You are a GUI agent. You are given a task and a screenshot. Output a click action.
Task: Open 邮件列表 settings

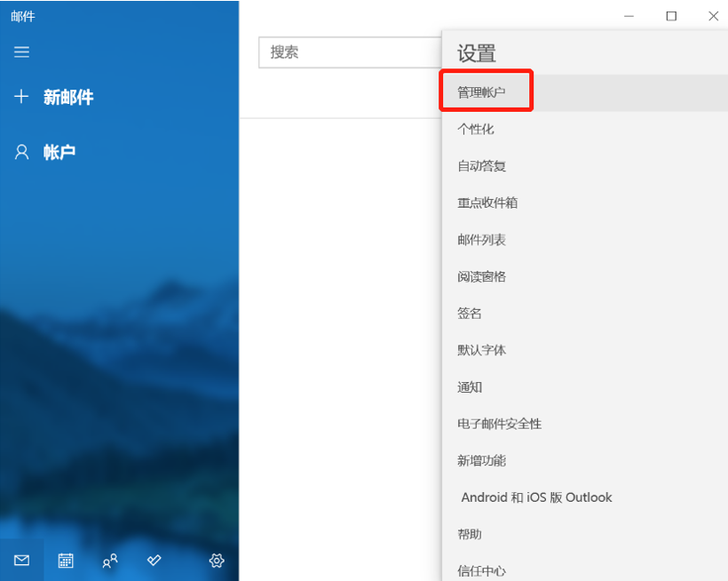(x=585, y=240)
